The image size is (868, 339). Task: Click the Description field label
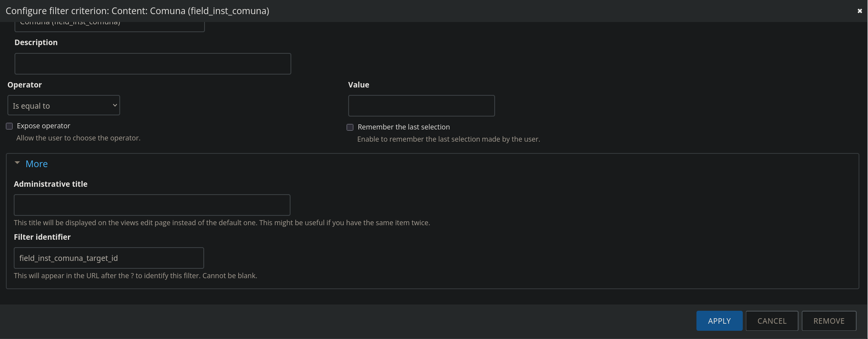[36, 42]
